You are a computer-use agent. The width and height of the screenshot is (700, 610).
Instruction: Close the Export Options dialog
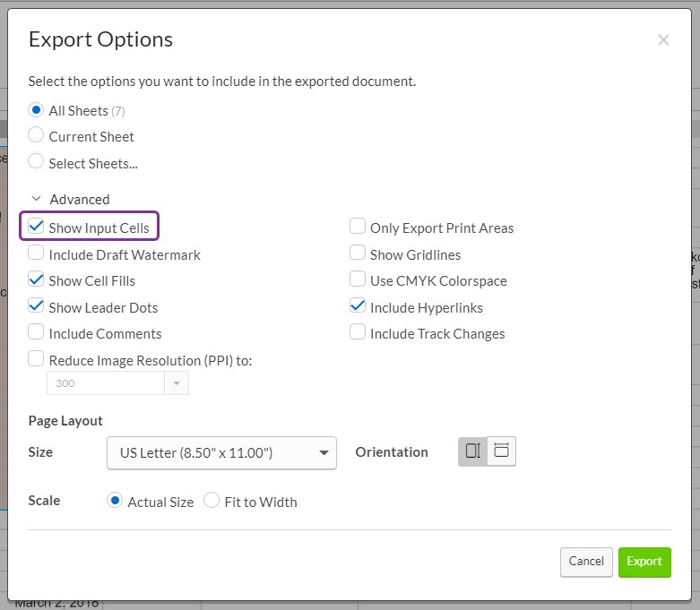[663, 39]
